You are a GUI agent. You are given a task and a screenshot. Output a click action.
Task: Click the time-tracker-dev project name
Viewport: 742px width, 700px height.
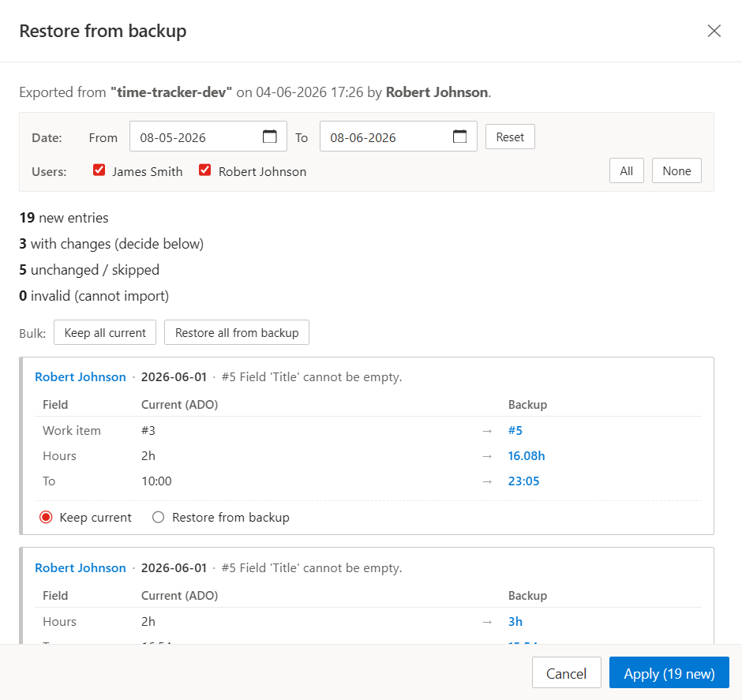[171, 92]
